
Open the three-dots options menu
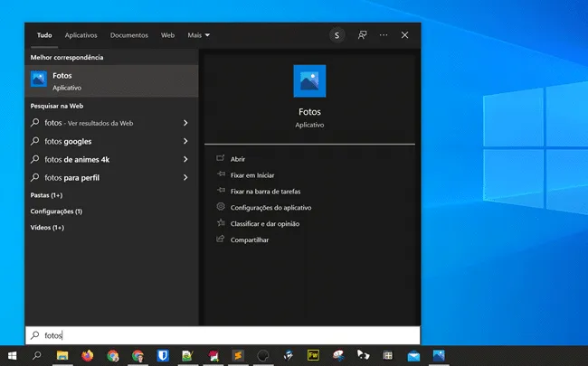[384, 35]
